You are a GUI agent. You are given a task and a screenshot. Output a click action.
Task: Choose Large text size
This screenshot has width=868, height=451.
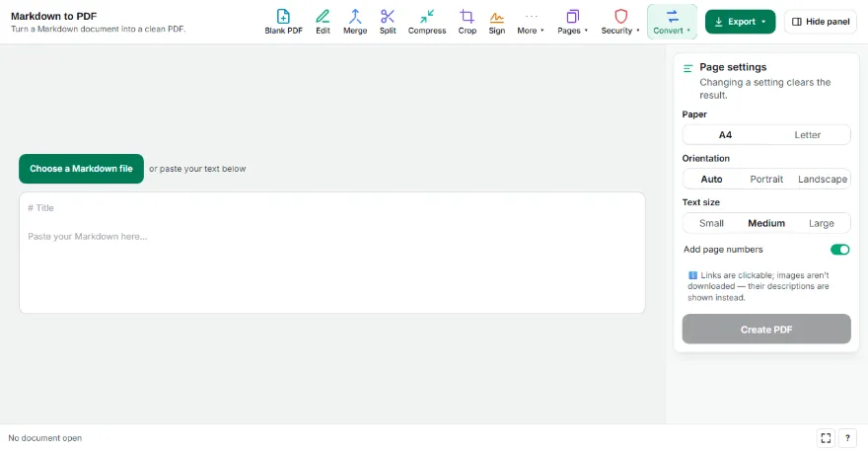pyautogui.click(x=822, y=223)
